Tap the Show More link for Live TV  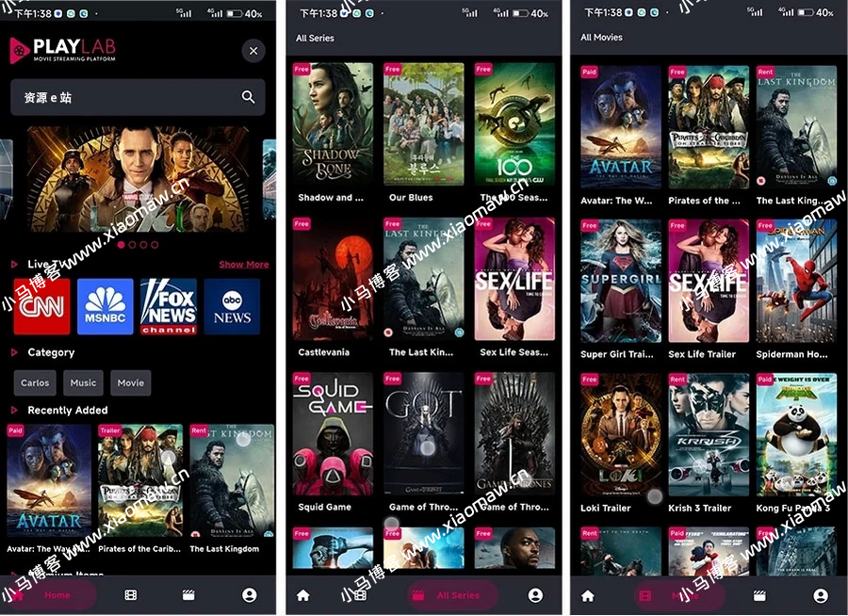(x=244, y=265)
